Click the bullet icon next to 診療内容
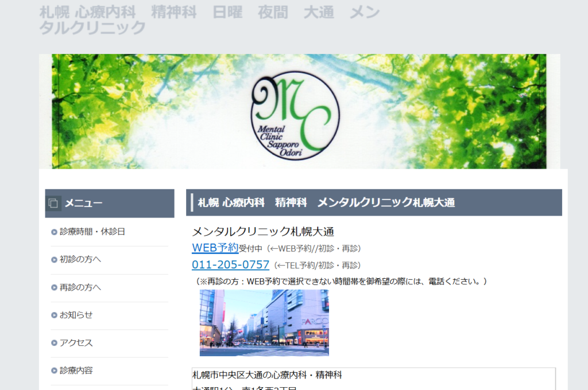588x390 pixels. [x=54, y=371]
